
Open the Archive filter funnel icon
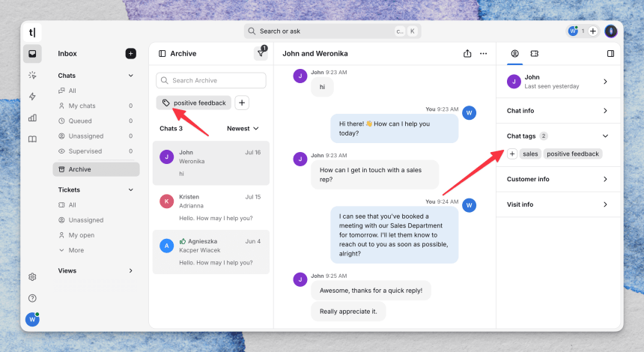261,53
